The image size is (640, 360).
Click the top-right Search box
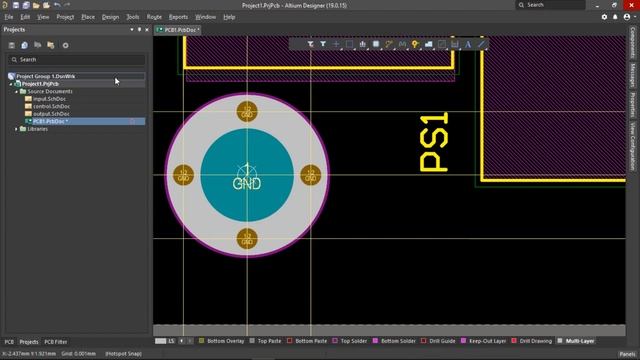click(550, 5)
